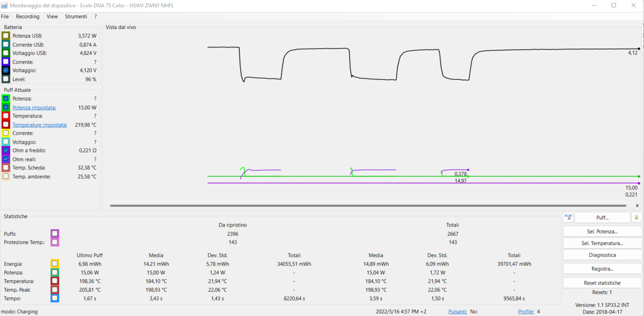The height and width of the screenshot is (316, 644).
Task: Enable the Potenza USB checkbox
Action: (6, 36)
